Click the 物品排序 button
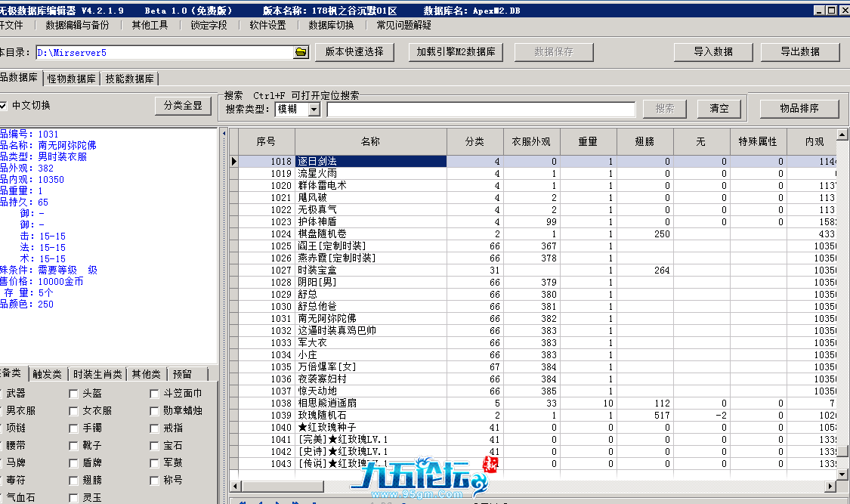Image resolution: width=850 pixels, height=504 pixels. [799, 109]
